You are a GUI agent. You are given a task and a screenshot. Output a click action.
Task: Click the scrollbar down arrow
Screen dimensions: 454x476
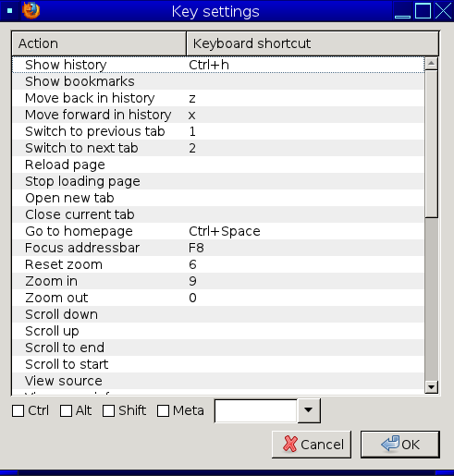(x=431, y=387)
